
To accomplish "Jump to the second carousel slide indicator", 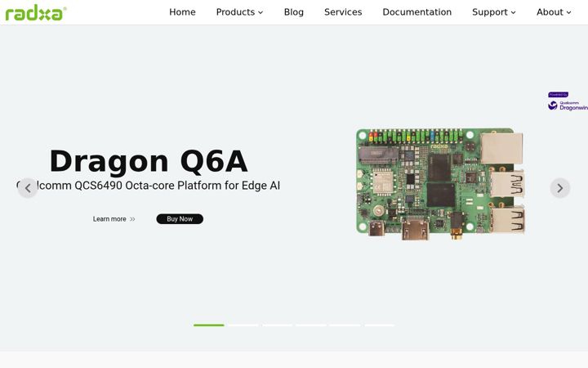I will [x=243, y=325].
